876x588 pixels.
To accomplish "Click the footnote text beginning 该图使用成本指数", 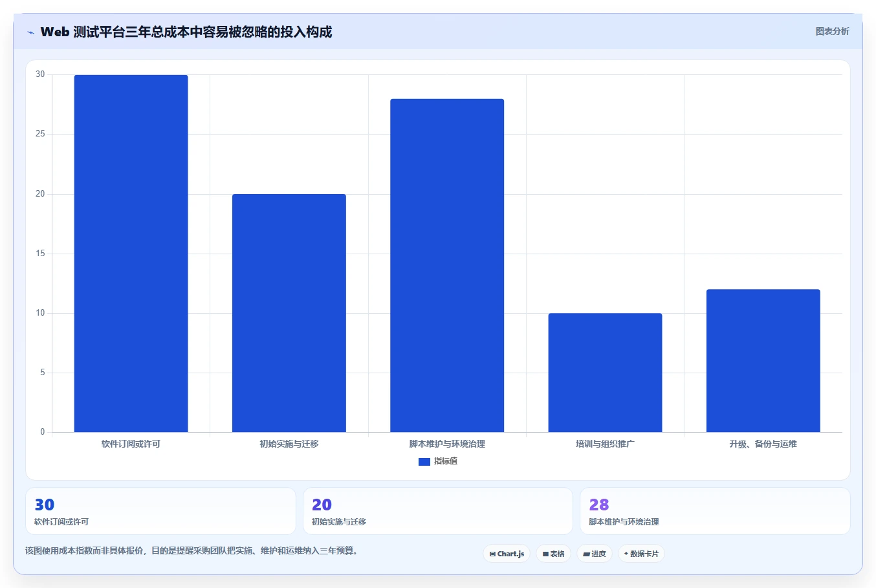I will 192,551.
